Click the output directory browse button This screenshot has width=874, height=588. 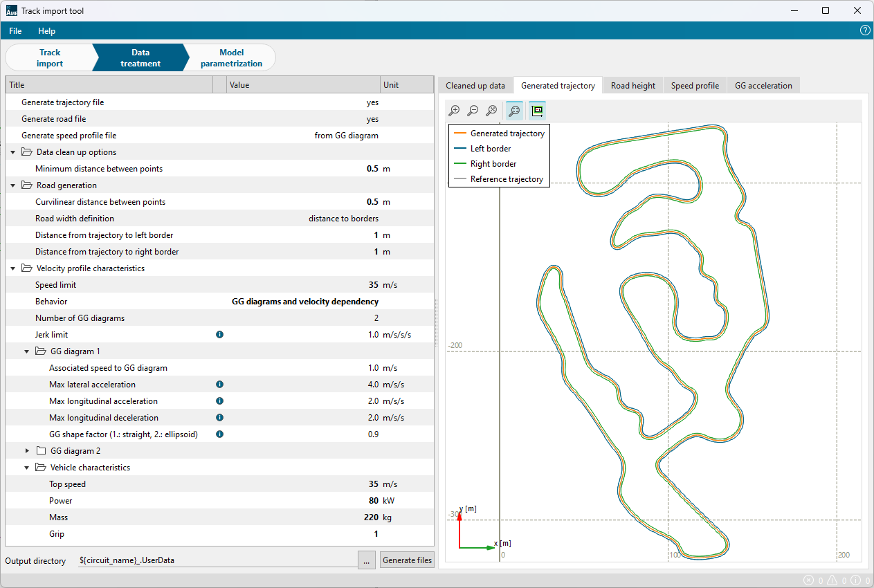(367, 560)
